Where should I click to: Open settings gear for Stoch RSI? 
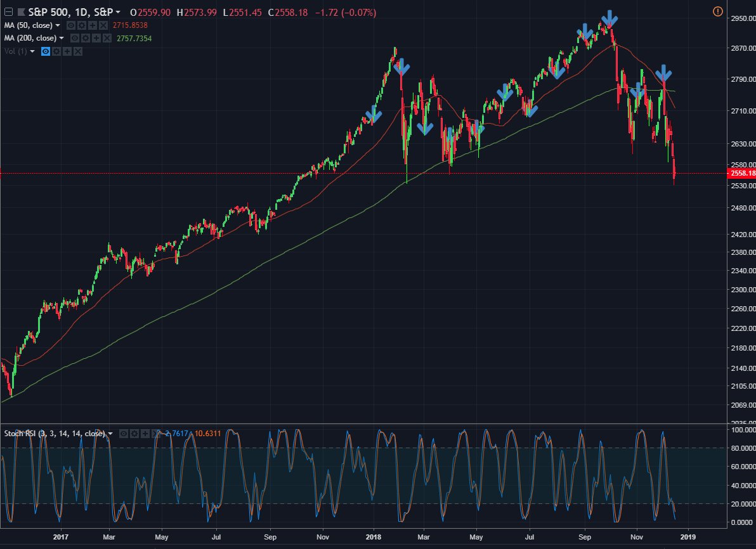pyautogui.click(x=134, y=434)
